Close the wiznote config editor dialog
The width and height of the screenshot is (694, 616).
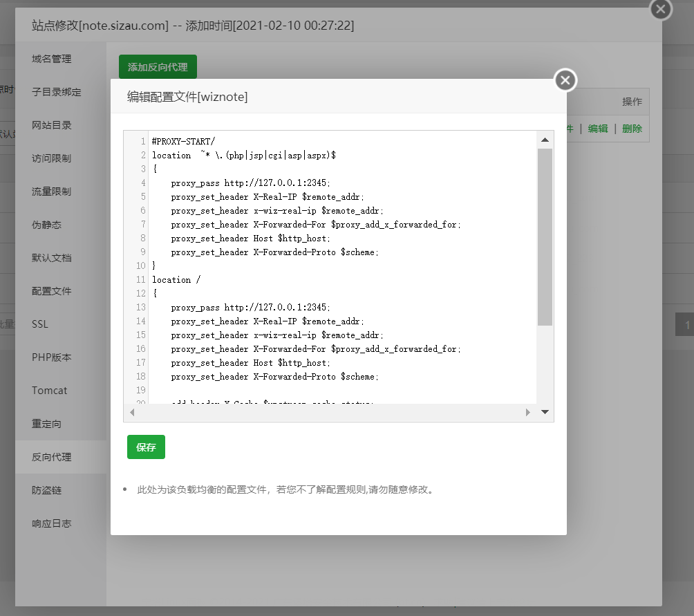click(x=565, y=81)
